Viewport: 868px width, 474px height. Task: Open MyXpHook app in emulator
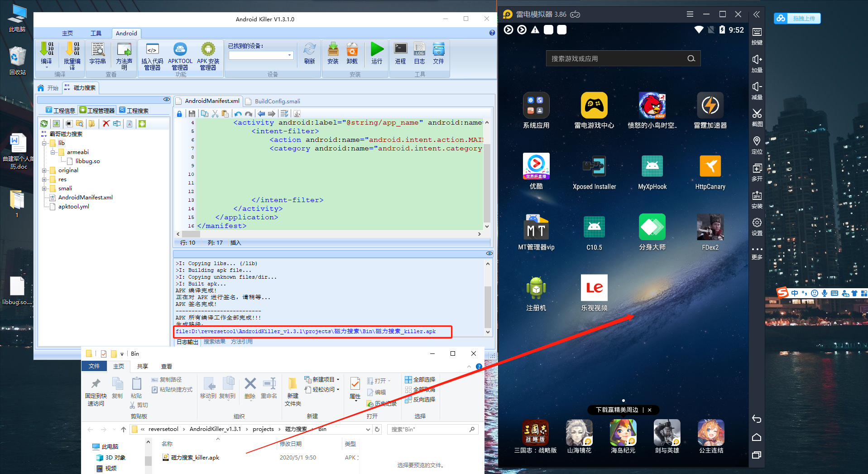[652, 171]
